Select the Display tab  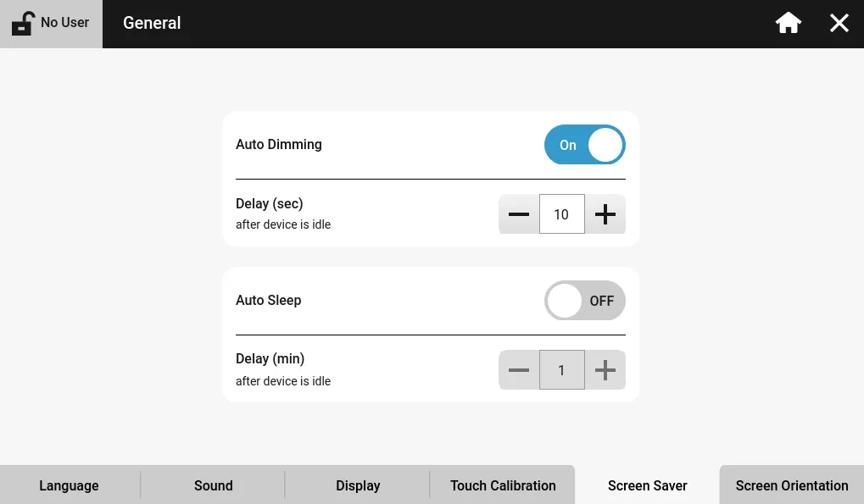click(x=358, y=485)
